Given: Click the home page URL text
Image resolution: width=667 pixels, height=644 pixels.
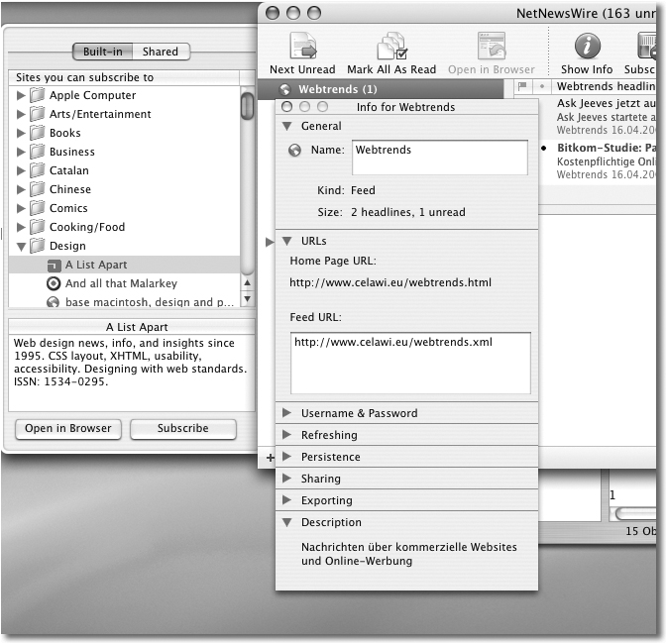Looking at the screenshot, I should click(x=390, y=282).
